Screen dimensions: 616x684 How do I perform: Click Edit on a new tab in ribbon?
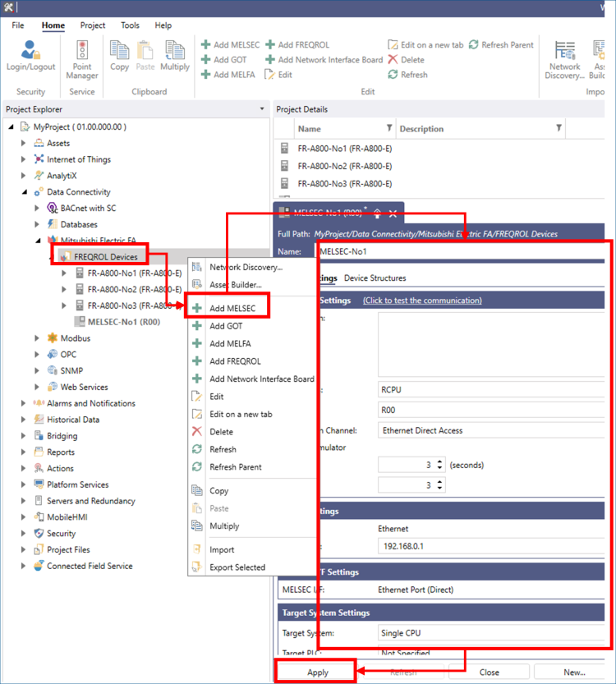click(x=425, y=45)
